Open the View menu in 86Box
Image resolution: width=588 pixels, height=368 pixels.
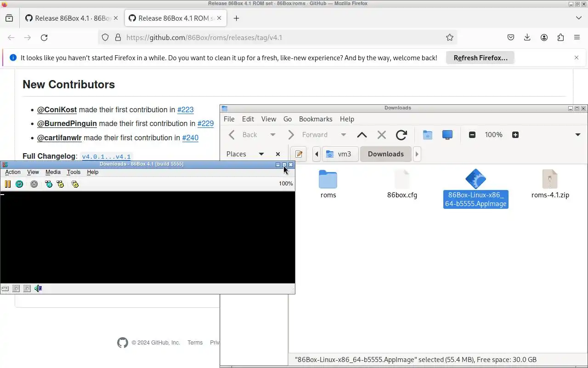(x=33, y=172)
